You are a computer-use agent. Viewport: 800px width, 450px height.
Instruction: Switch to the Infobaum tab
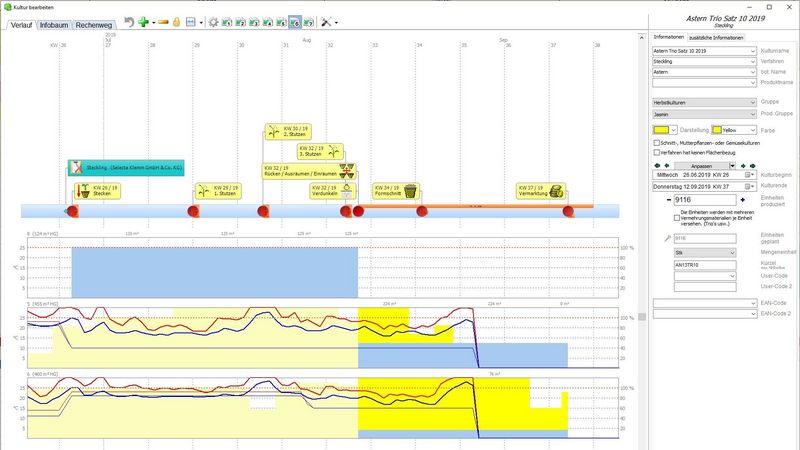54,24
